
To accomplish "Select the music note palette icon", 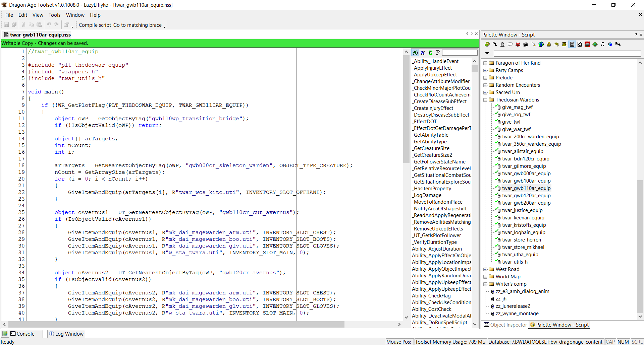I will tap(603, 44).
